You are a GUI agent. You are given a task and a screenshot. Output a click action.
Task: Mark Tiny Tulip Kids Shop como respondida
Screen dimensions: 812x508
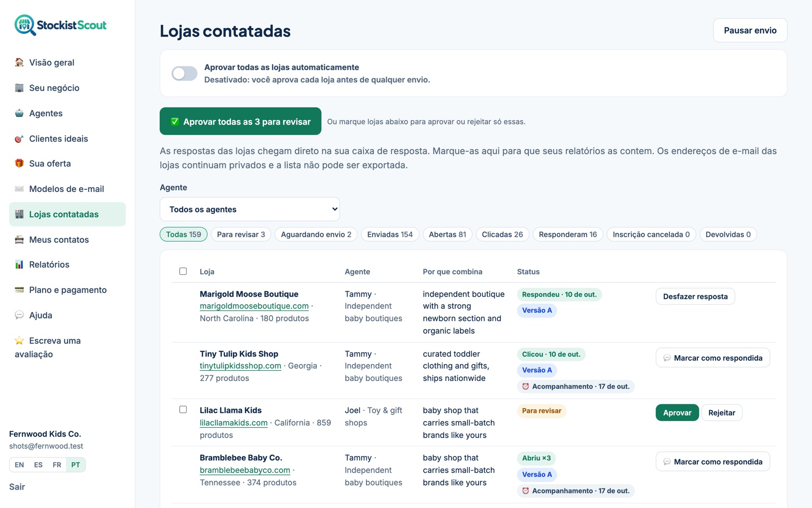pyautogui.click(x=713, y=358)
